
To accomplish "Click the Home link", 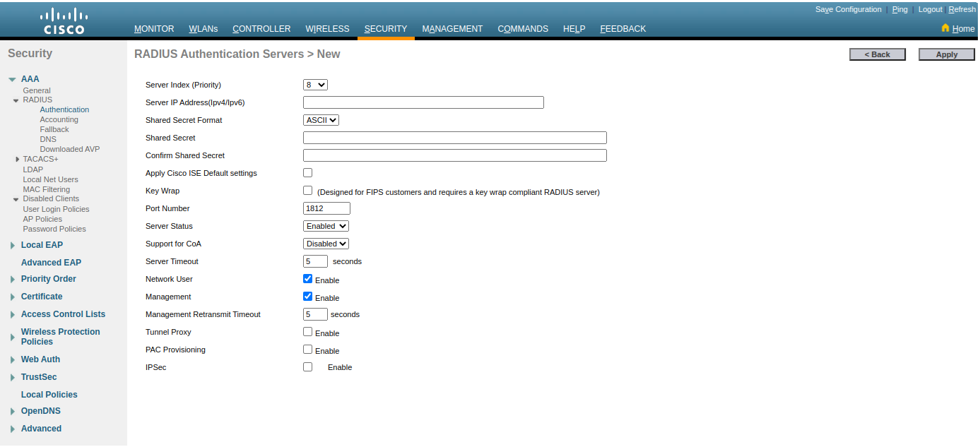I will [x=963, y=29].
